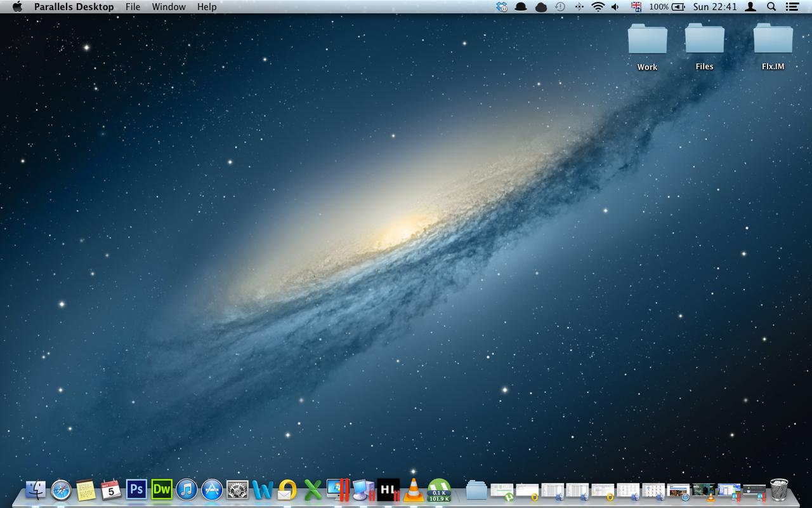Click the Spotlight search magnifier
This screenshot has width=812, height=508.
point(771,7)
